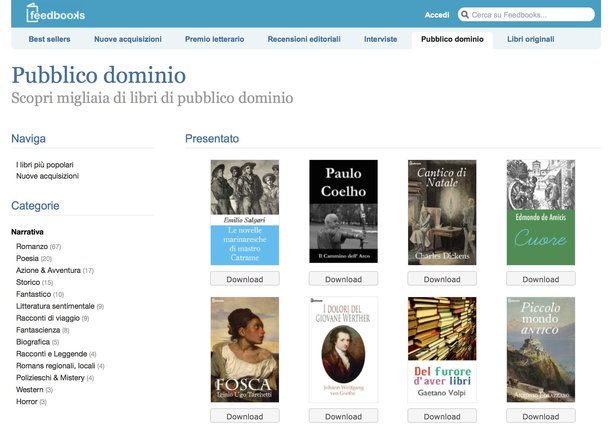Select the Pubblico dominio tab
610x431 pixels.
452,39
